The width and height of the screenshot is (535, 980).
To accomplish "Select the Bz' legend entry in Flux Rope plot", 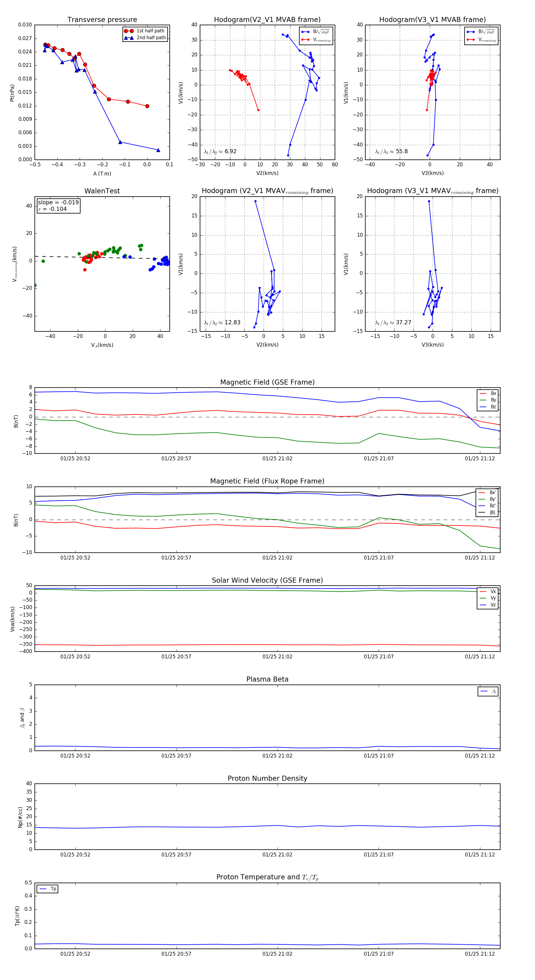I will pyautogui.click(x=487, y=506).
